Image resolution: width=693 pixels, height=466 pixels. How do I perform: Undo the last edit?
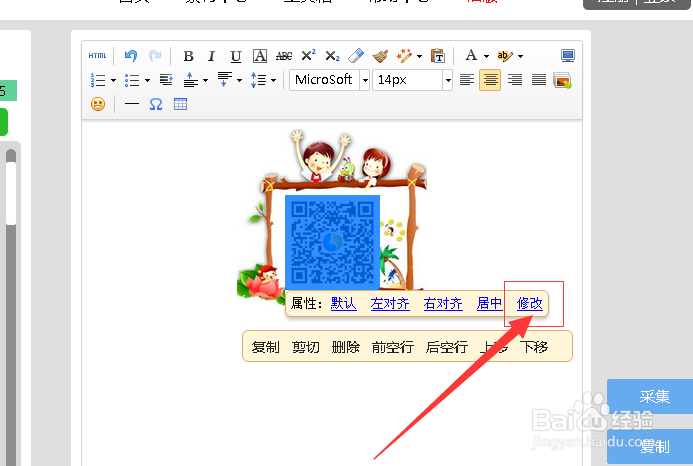[x=131, y=56]
